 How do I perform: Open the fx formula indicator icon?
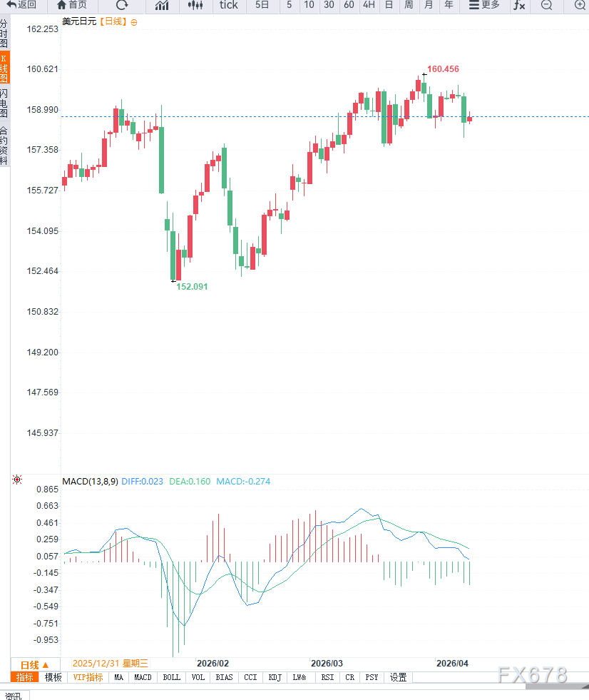[x=519, y=5]
